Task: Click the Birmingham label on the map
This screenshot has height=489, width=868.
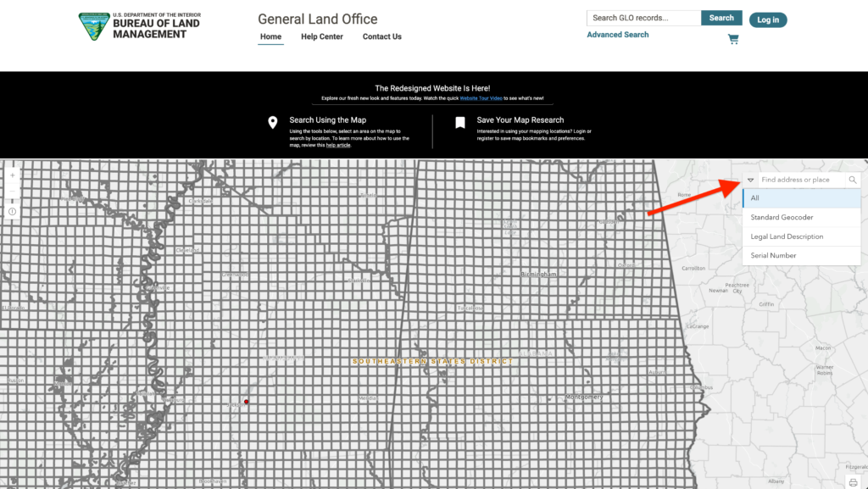Action: pyautogui.click(x=538, y=275)
